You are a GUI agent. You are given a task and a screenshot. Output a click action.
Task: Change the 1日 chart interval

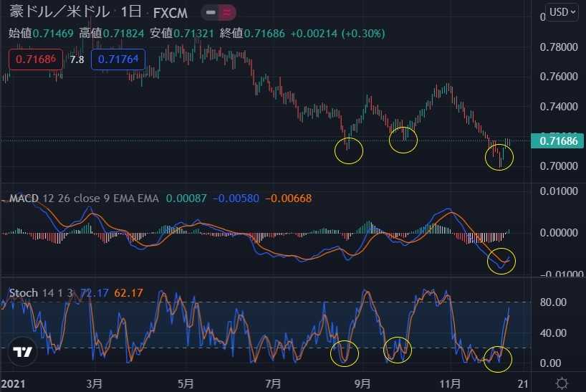tap(130, 12)
